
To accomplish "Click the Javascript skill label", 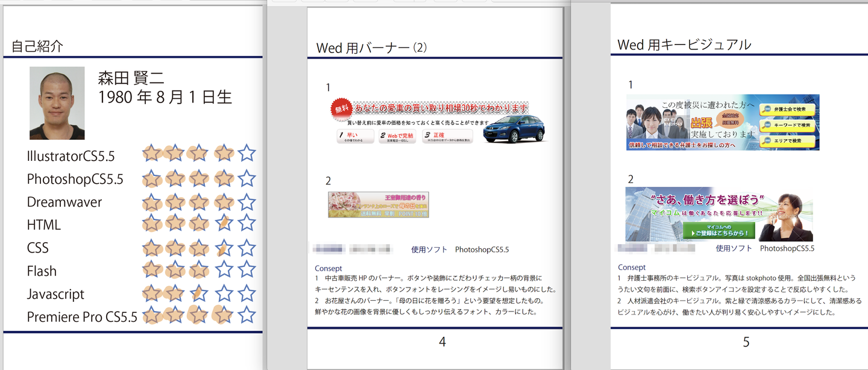I will tap(55, 295).
